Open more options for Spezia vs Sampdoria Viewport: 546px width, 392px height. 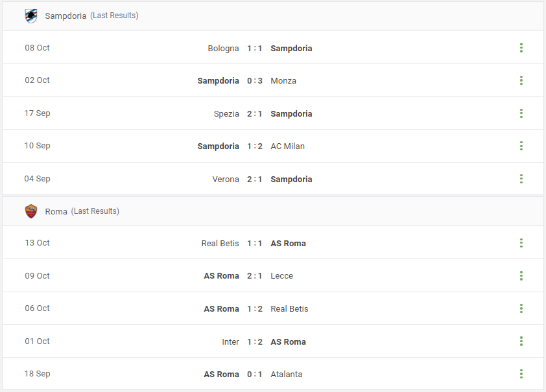521,113
